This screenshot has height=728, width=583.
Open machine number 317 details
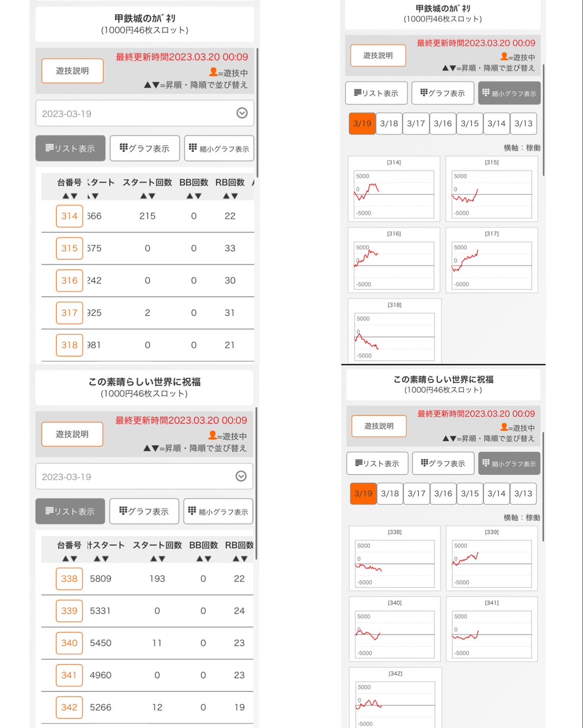click(69, 313)
